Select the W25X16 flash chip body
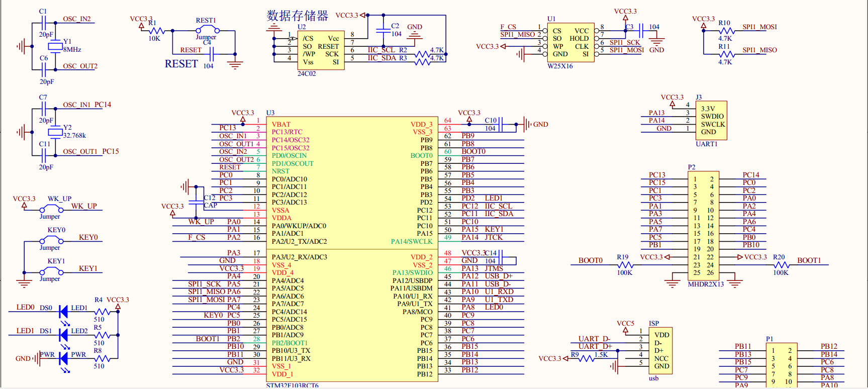The height and width of the screenshot is (389, 868). tap(571, 43)
